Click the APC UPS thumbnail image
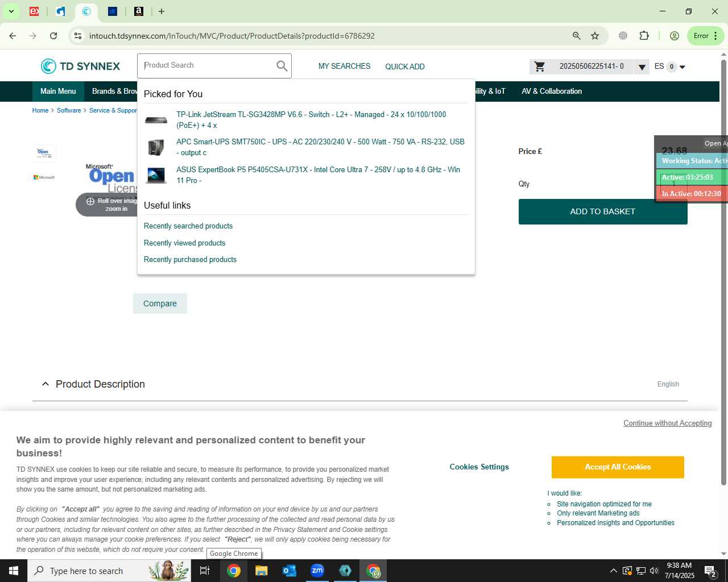Image resolution: width=728 pixels, height=582 pixels. (156, 147)
